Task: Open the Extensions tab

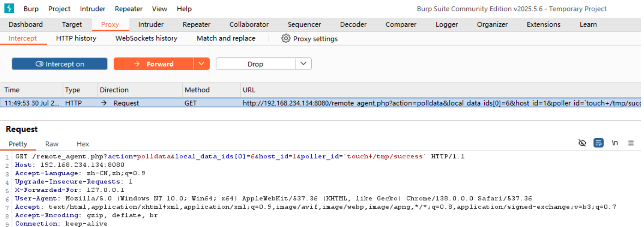Action: pyautogui.click(x=544, y=24)
